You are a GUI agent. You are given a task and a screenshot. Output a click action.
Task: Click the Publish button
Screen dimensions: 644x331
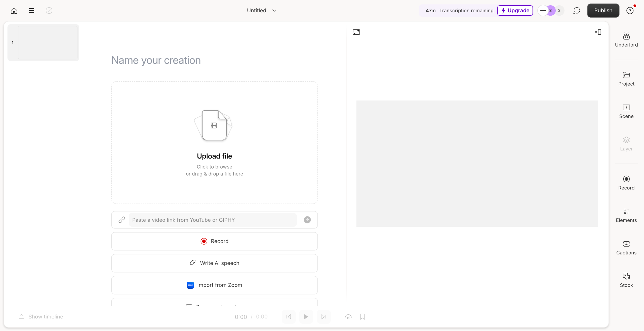tap(603, 11)
